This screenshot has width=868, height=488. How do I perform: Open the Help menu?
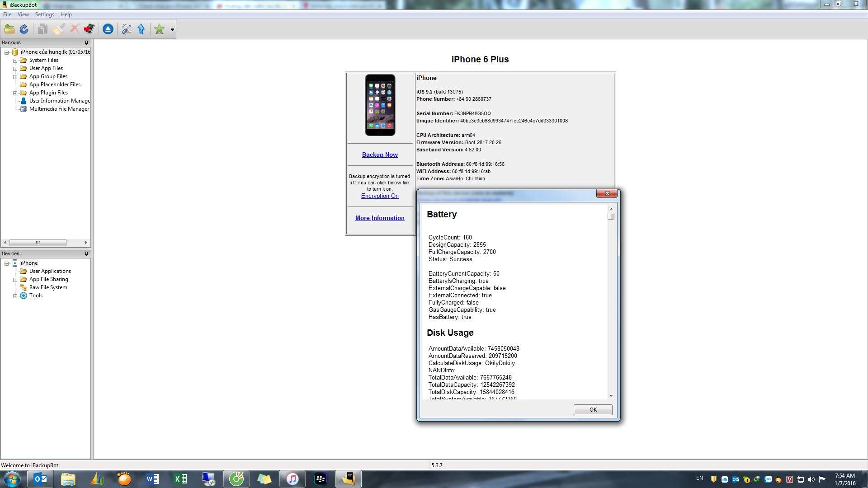[x=66, y=14]
